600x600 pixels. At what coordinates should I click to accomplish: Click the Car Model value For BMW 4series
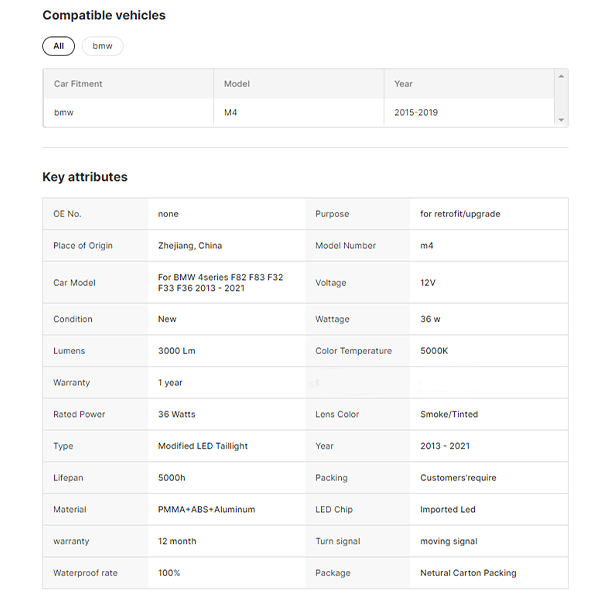(x=220, y=283)
